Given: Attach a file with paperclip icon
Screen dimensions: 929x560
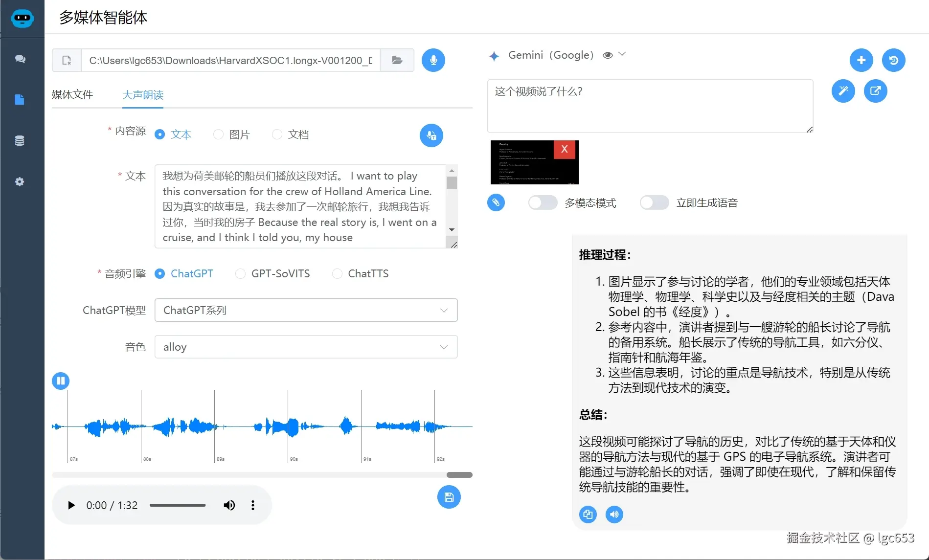Looking at the screenshot, I should click(496, 202).
